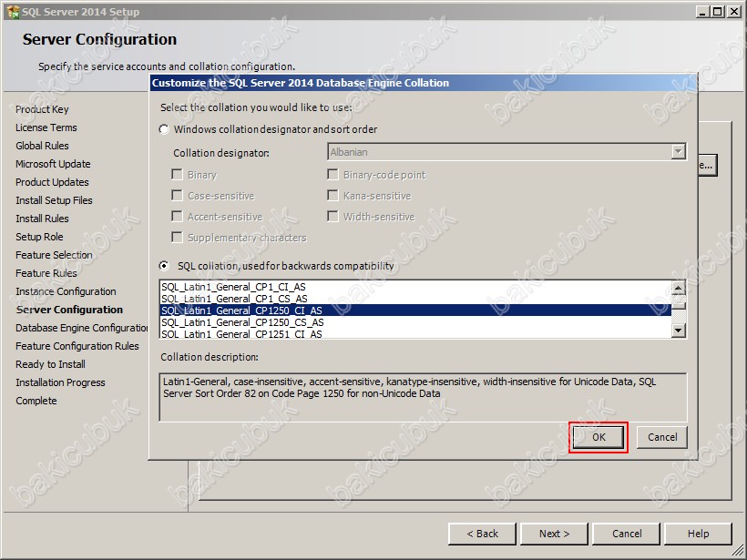
Task: Click the Install Rules step
Action: click(42, 219)
